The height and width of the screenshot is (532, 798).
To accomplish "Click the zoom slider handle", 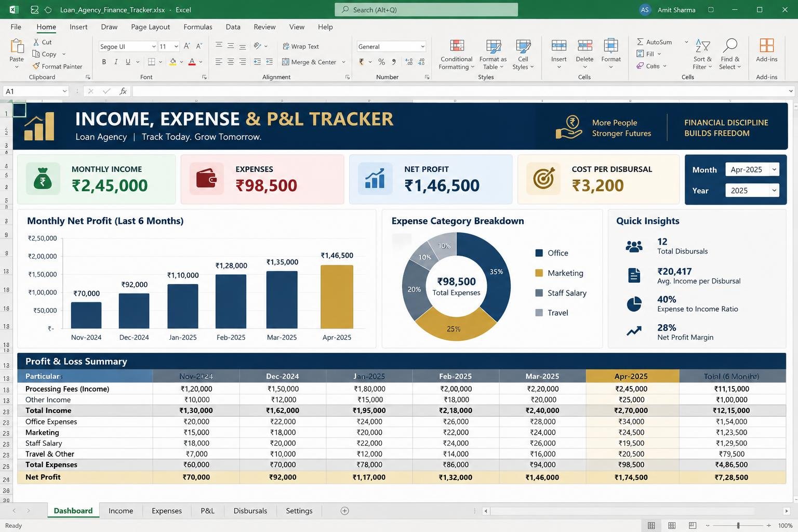I will point(738,526).
